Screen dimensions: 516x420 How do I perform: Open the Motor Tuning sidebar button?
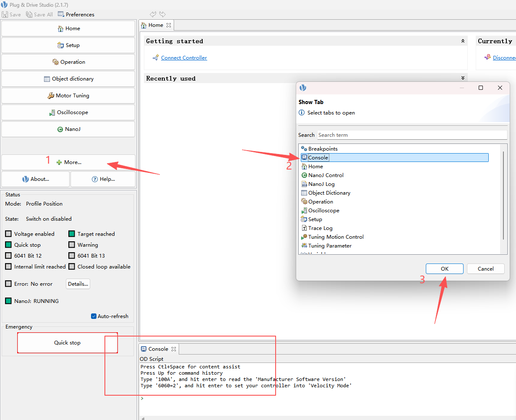point(68,96)
